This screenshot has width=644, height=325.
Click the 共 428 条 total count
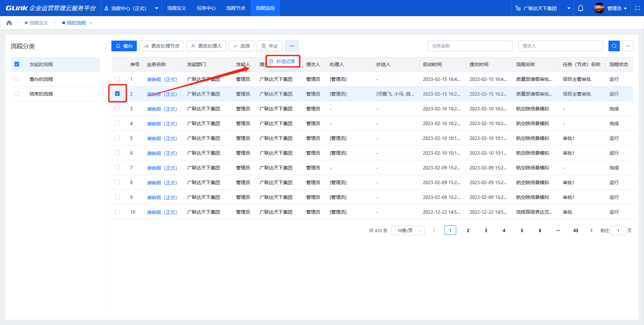pyautogui.click(x=378, y=230)
